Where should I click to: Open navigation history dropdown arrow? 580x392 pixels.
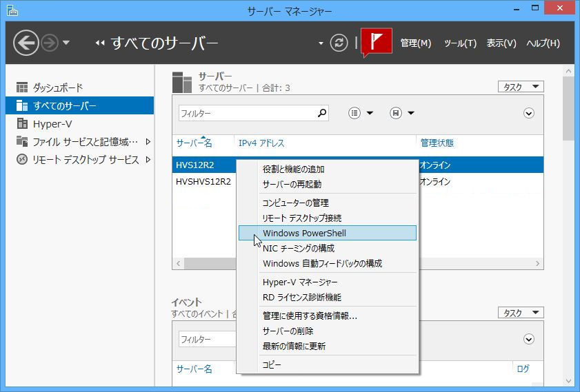tap(66, 43)
